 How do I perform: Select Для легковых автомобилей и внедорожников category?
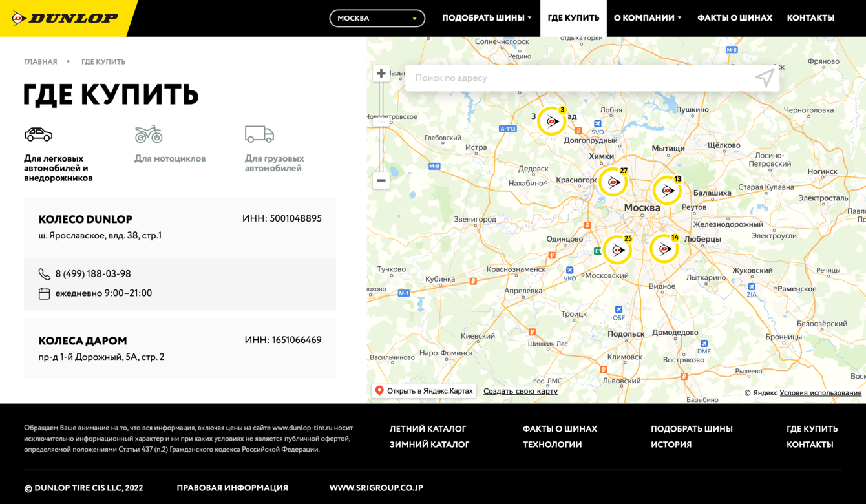[58, 168]
